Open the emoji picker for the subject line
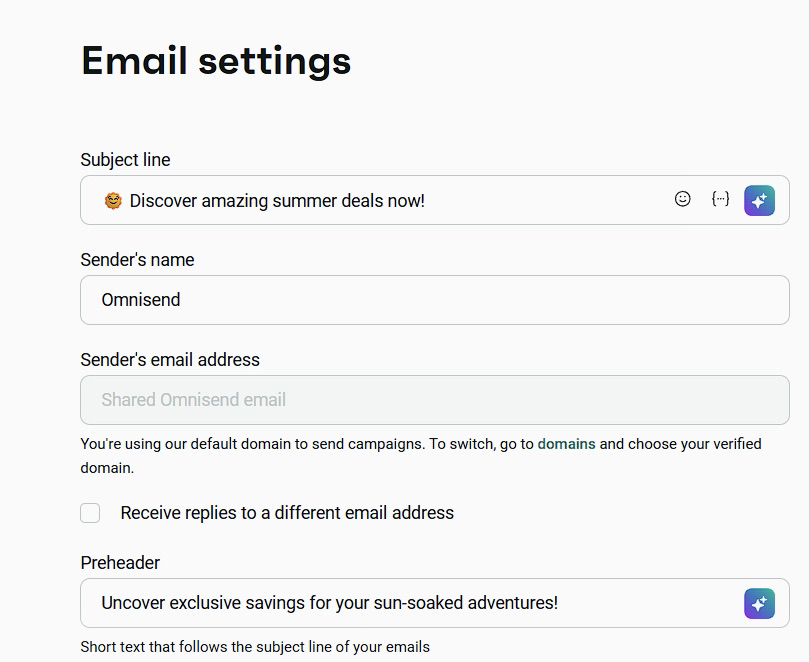This screenshot has height=662, width=809. [x=681, y=199]
